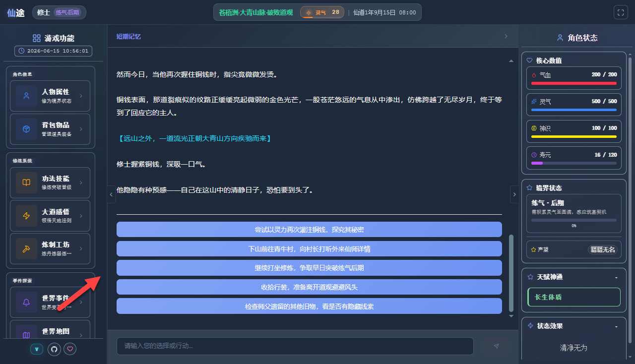Viewport: 635px width, 364px height.
Task: Open the 人物属性 person icon
Action: (26, 96)
